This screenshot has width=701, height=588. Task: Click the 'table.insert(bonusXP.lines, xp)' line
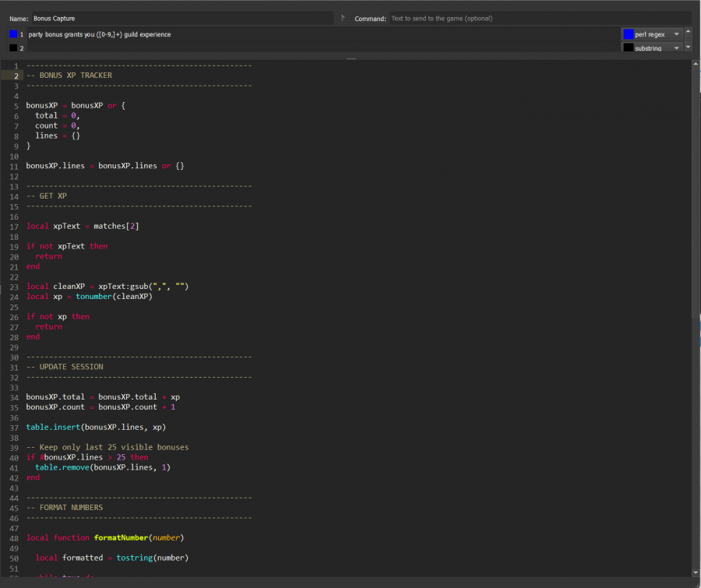96,427
